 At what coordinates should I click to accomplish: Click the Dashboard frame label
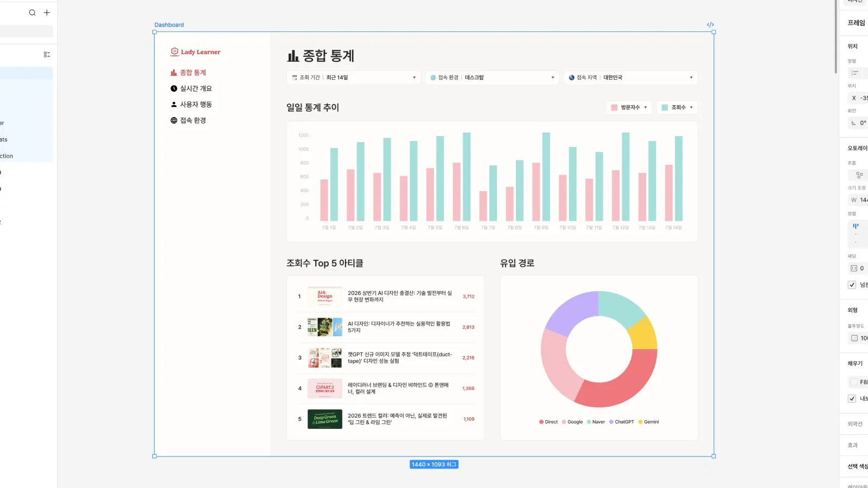(x=169, y=25)
